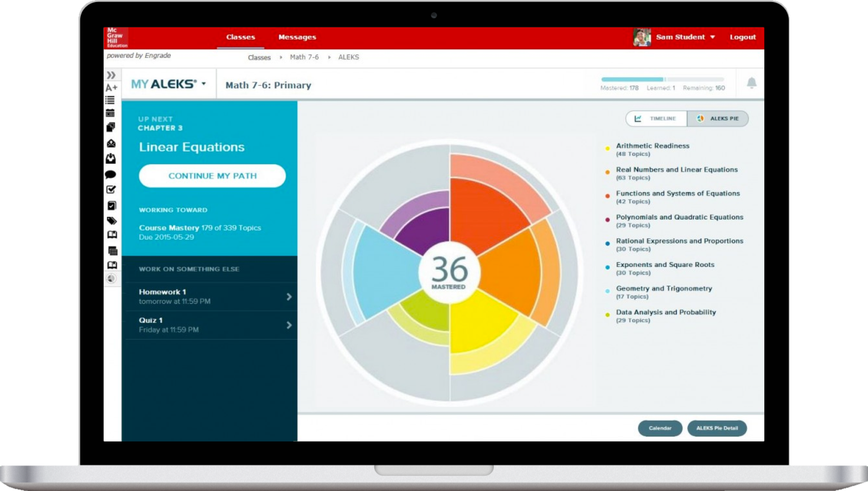Open the open-envelope icon in sidebar
This screenshot has width=868, height=491.
pos(111,143)
